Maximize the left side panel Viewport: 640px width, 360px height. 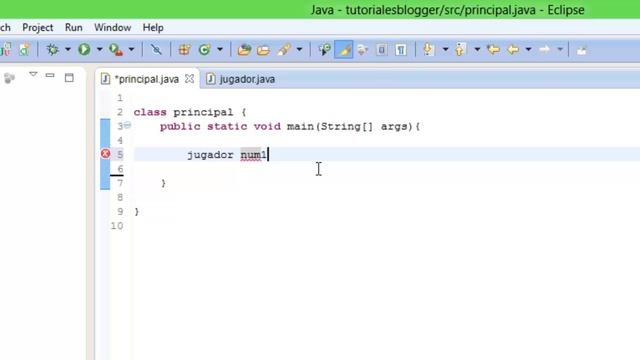pyautogui.click(x=69, y=78)
